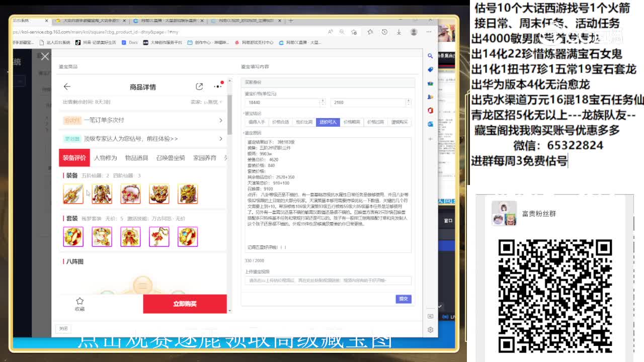Screen dimensions: 644x362
Task: Select the third 套装 set item icon
Action: [x=130, y=236]
